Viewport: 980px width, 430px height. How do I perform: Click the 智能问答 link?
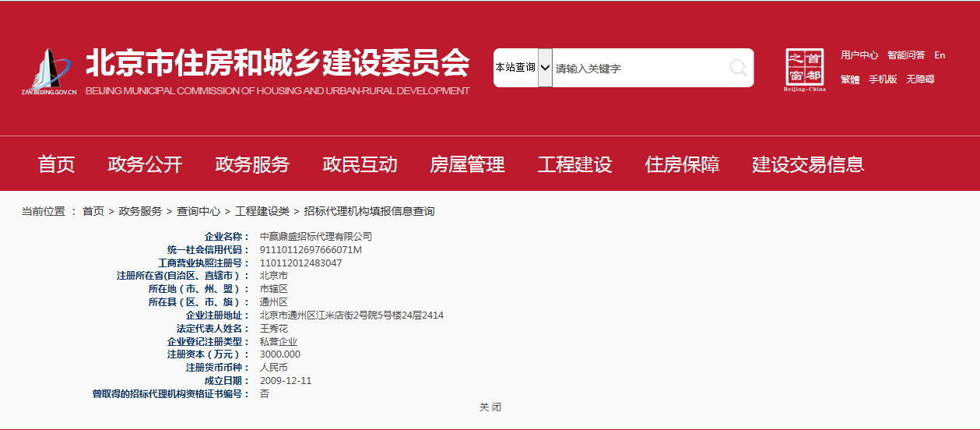coord(906,55)
